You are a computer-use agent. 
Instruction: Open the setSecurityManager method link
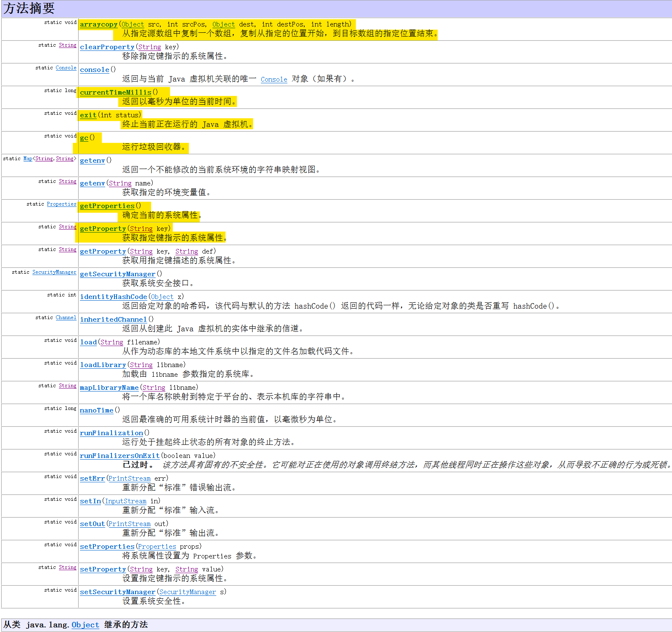[x=117, y=592]
